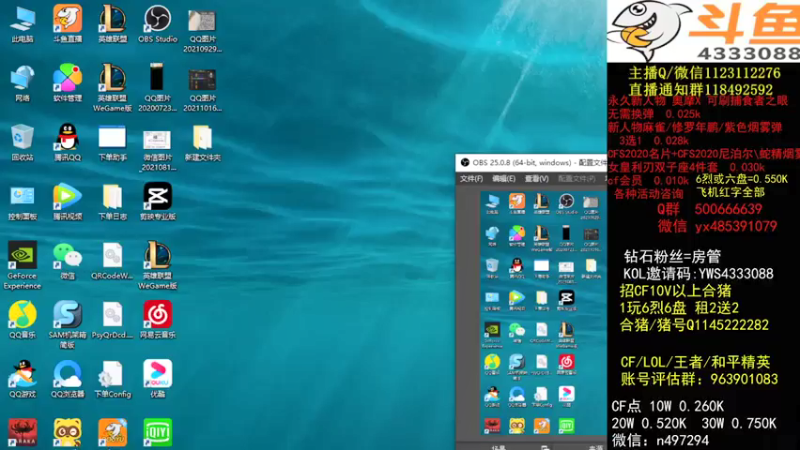
Task: Launch the 腾讯QQ penguin shortcut
Action: pos(67,143)
